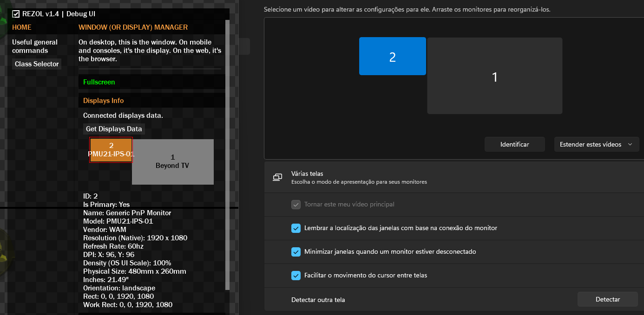
Task: Select monitor 1 in the display arrangement area
Action: tap(494, 76)
